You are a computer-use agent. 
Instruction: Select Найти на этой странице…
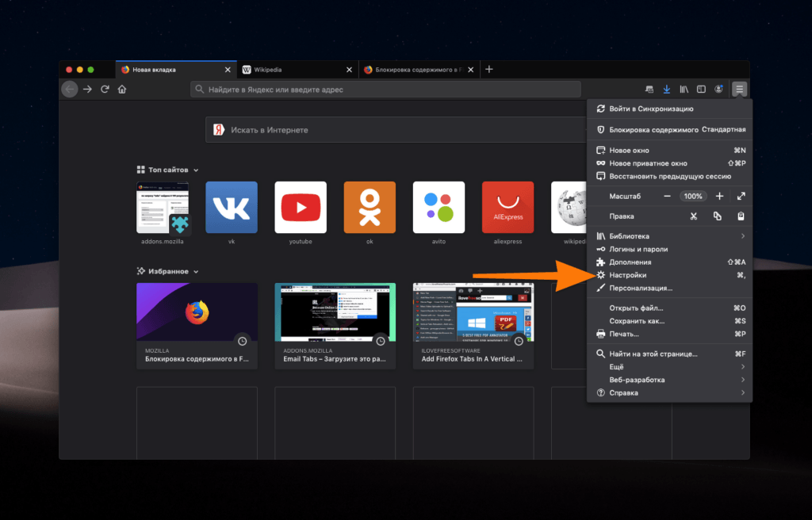click(x=669, y=354)
